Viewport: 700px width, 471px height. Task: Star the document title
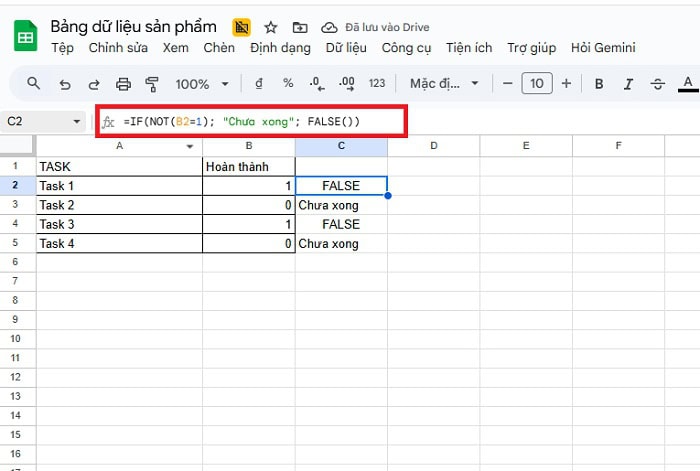[x=270, y=27]
